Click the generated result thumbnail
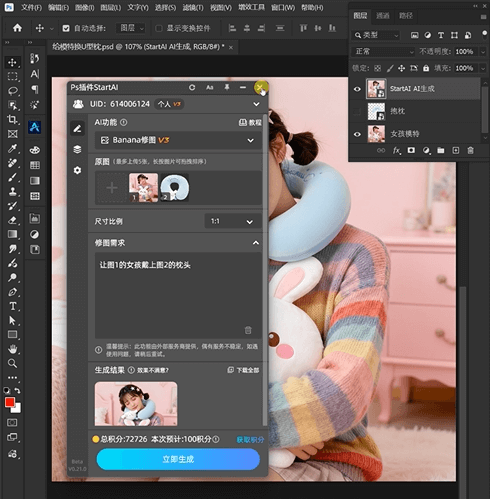 [136, 404]
